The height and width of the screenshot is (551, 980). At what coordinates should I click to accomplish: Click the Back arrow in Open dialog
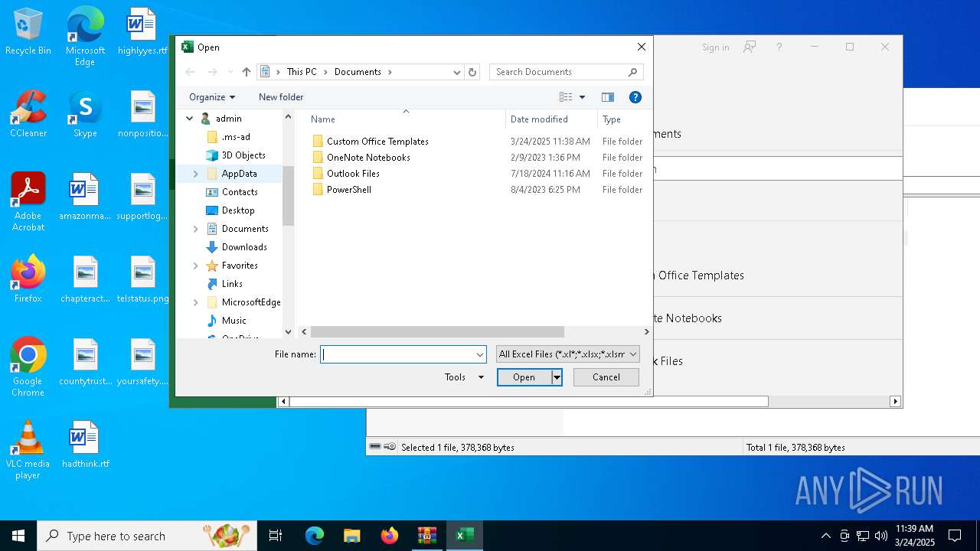pyautogui.click(x=191, y=72)
